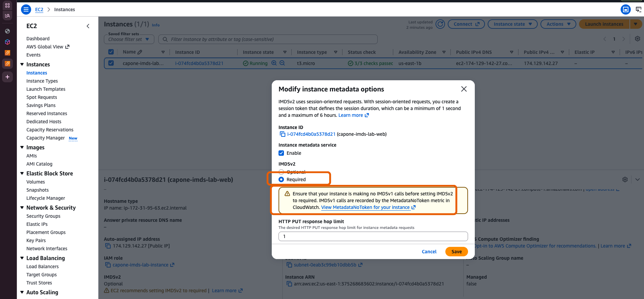Open Security Groups in sidebar
This screenshot has height=299, width=644.
click(x=43, y=216)
